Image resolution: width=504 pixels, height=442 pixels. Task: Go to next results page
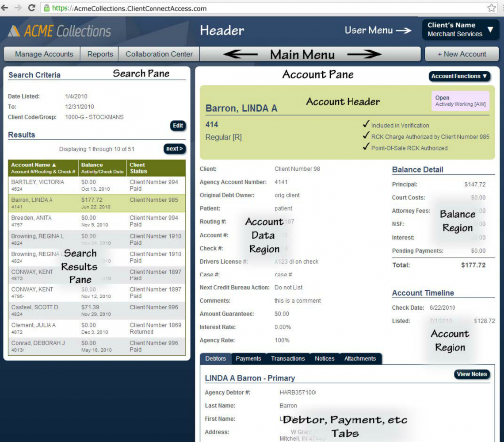[175, 149]
